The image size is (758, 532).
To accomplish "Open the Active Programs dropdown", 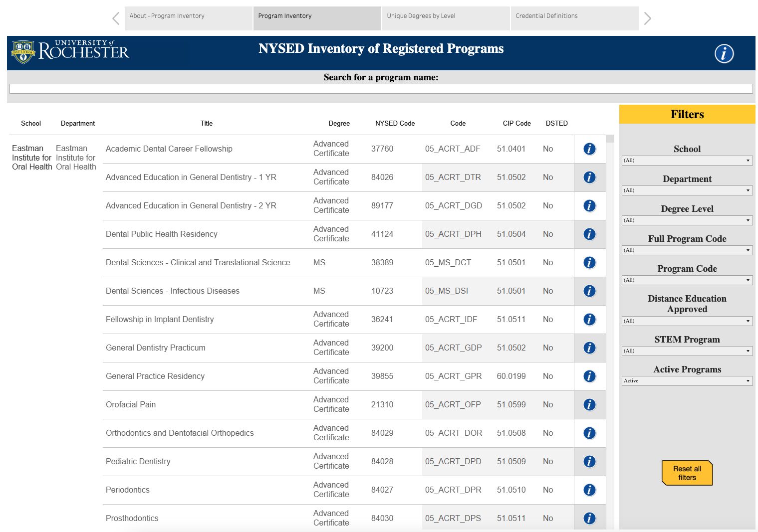I will (687, 381).
